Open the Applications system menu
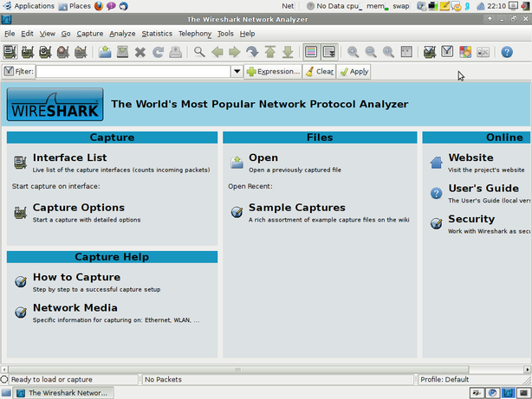Screen dimensions: 532x399 (29, 6)
